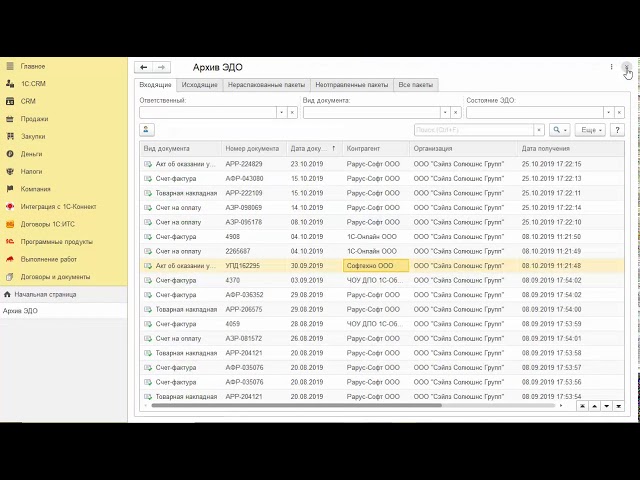The height and width of the screenshot is (480, 640).
Task: Expand the Состояние ЭДО dropdown list
Action: pyautogui.click(x=608, y=113)
